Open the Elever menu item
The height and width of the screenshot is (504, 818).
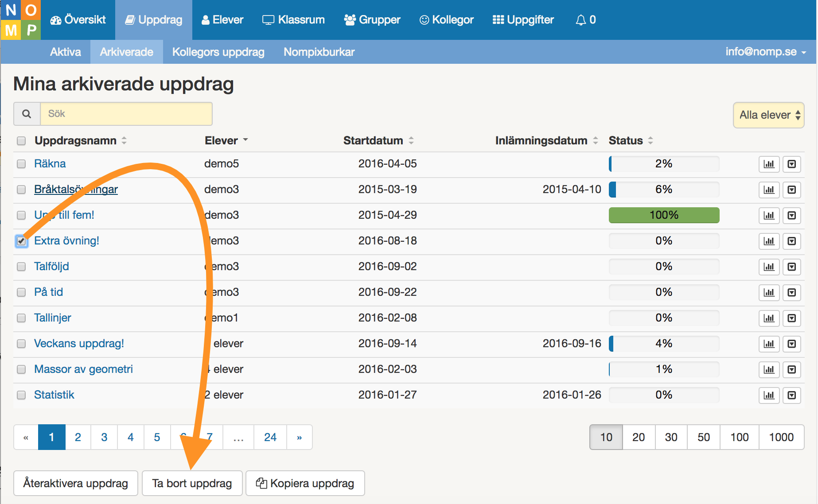(x=222, y=20)
